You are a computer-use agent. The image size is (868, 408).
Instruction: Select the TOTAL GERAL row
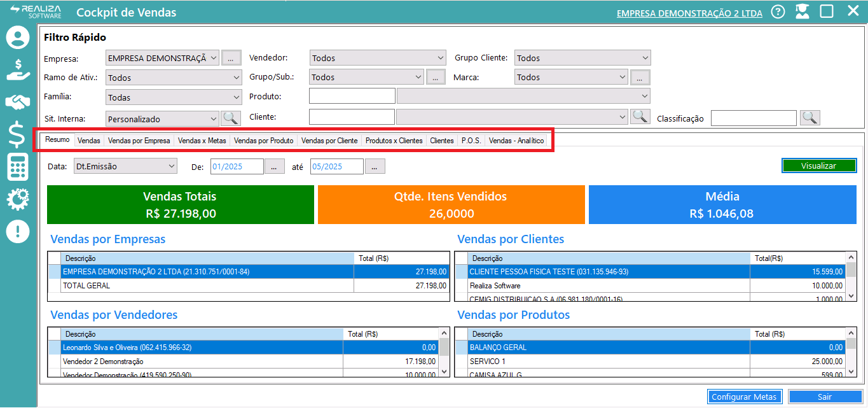pyautogui.click(x=249, y=286)
